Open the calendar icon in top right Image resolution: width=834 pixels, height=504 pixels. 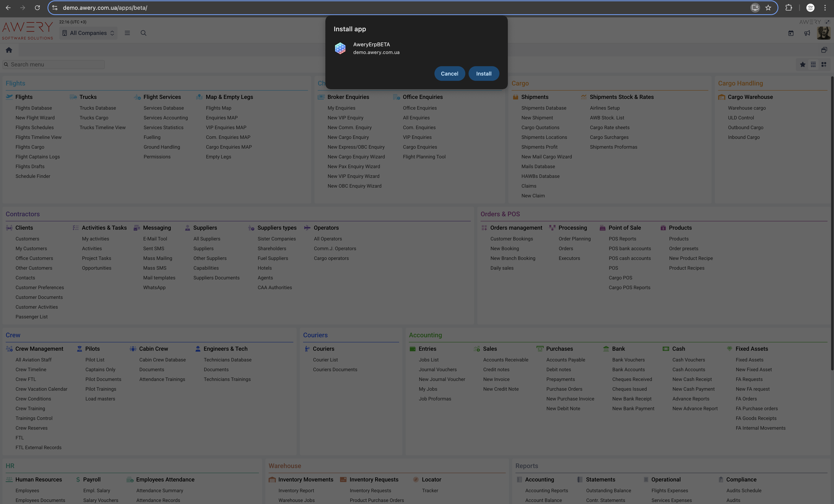click(791, 33)
